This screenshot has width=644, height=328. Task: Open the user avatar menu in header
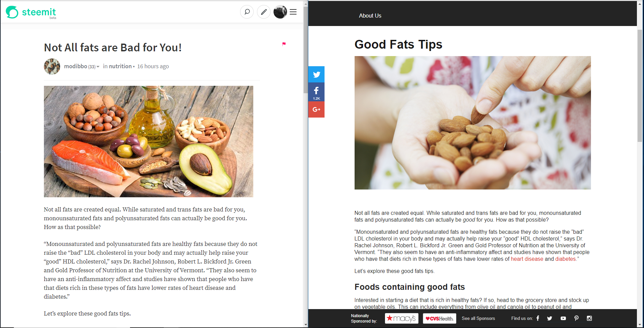(280, 12)
